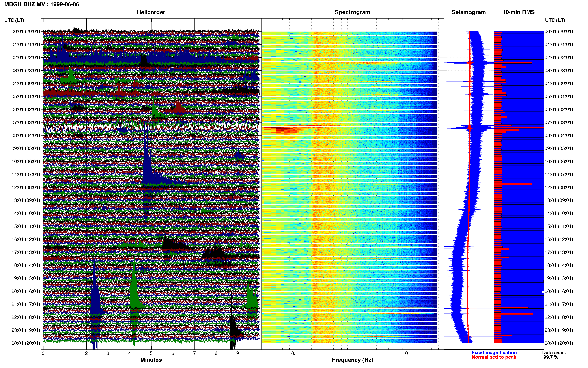Screen dimensions: 588x368
Task: Click left time label '01:01 (21:01)'
Action: (x=26, y=45)
